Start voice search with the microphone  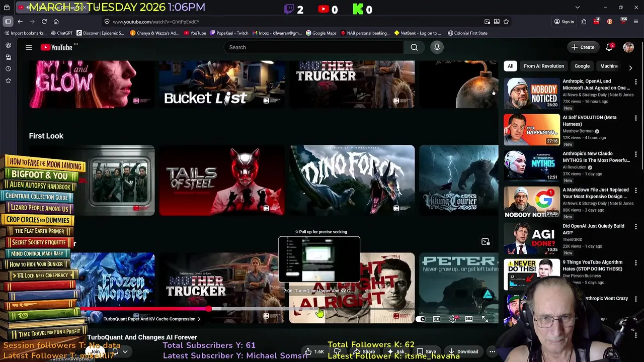(x=437, y=47)
